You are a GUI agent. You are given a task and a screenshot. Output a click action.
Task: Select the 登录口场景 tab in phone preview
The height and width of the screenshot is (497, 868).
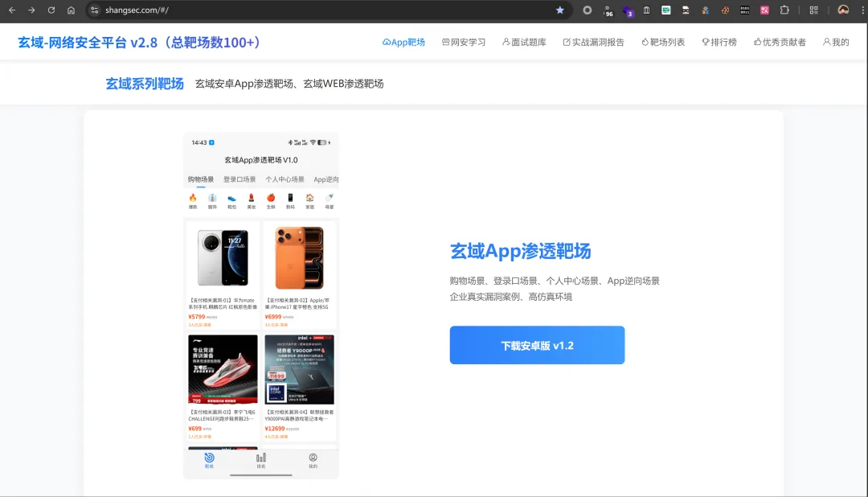tap(240, 179)
